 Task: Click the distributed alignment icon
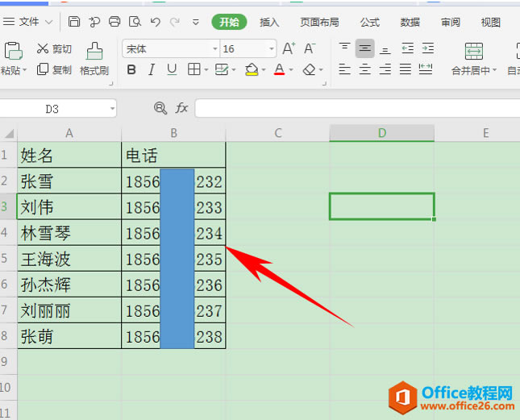point(426,69)
